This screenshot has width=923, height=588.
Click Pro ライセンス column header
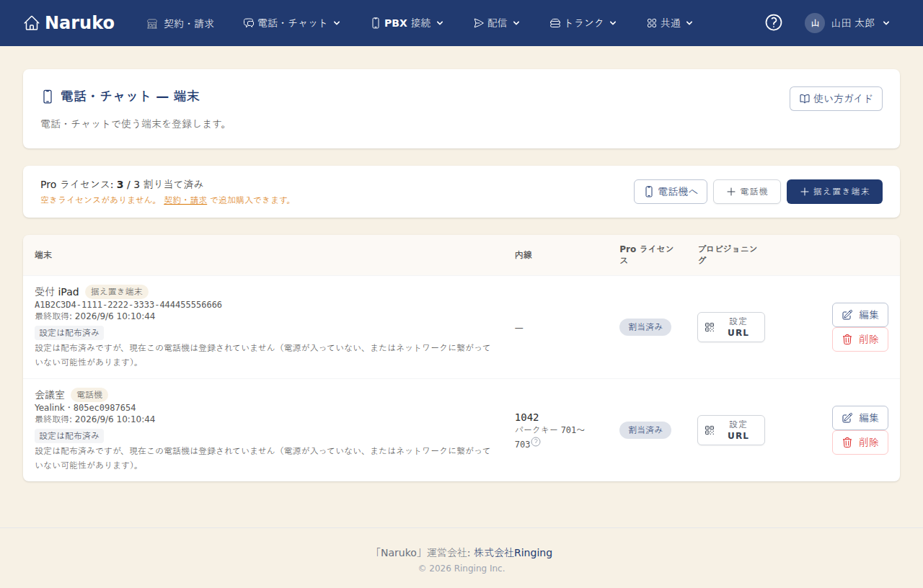[647, 254]
